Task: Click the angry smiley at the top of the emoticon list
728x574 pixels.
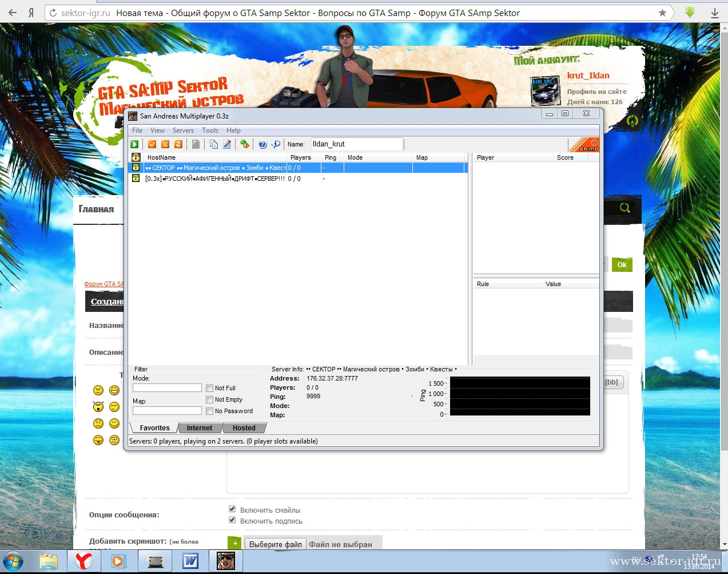Action: [98, 390]
